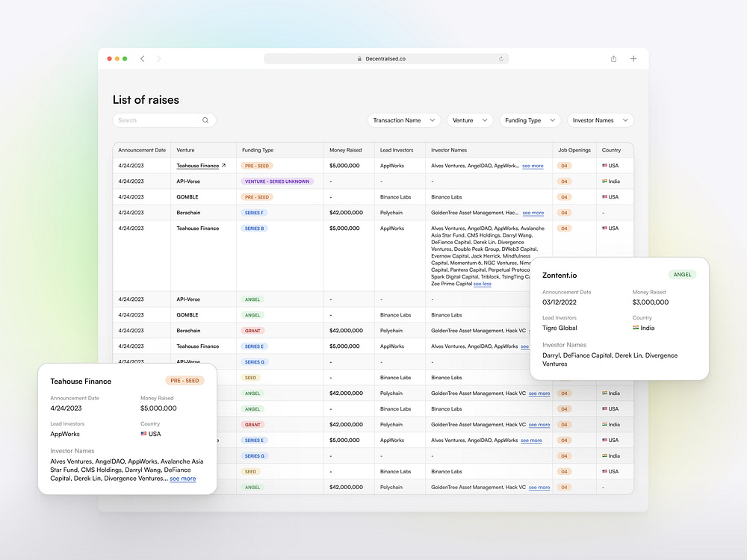Click the Teahouse Finance venture link
Image resolution: width=747 pixels, height=560 pixels.
(198, 166)
